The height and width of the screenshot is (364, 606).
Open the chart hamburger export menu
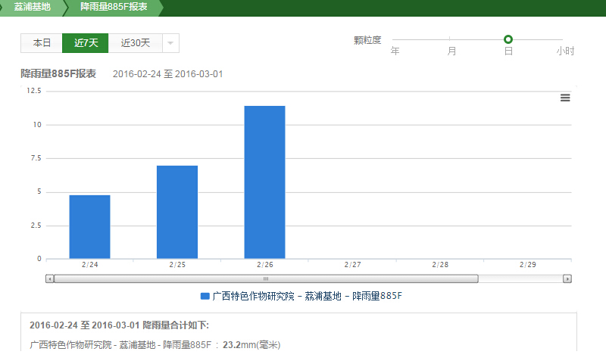click(x=565, y=98)
